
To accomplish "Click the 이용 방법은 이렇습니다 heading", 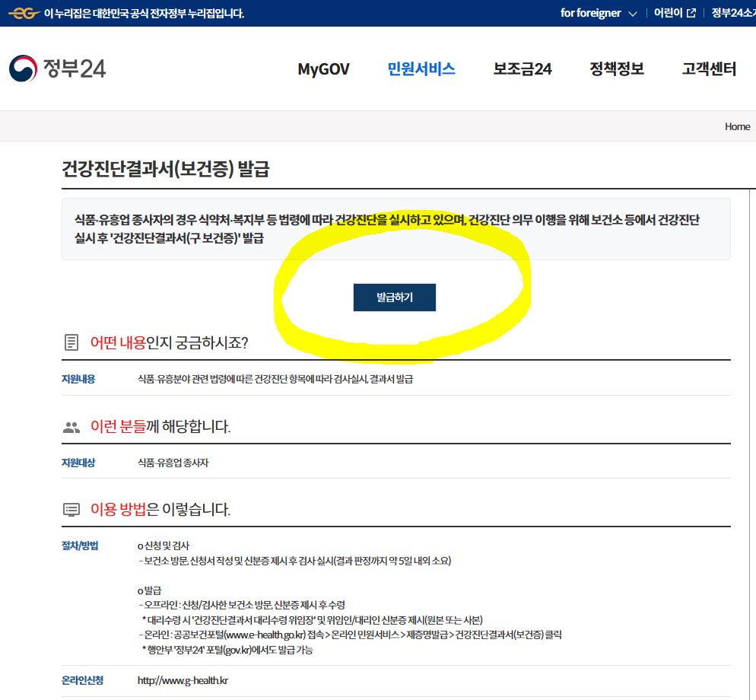I will 160,510.
